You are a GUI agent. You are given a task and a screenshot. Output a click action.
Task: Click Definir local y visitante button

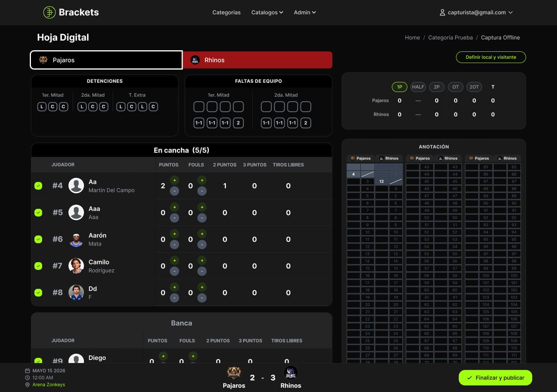tap(491, 57)
